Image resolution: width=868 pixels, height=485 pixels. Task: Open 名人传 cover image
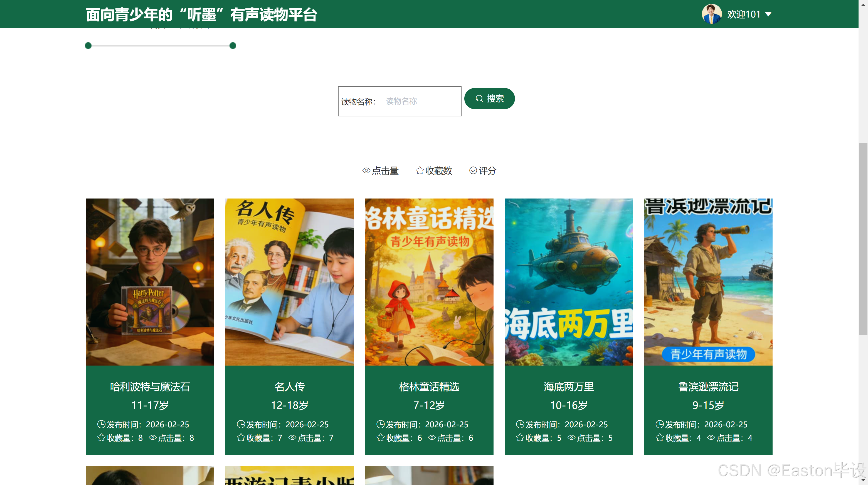point(289,282)
